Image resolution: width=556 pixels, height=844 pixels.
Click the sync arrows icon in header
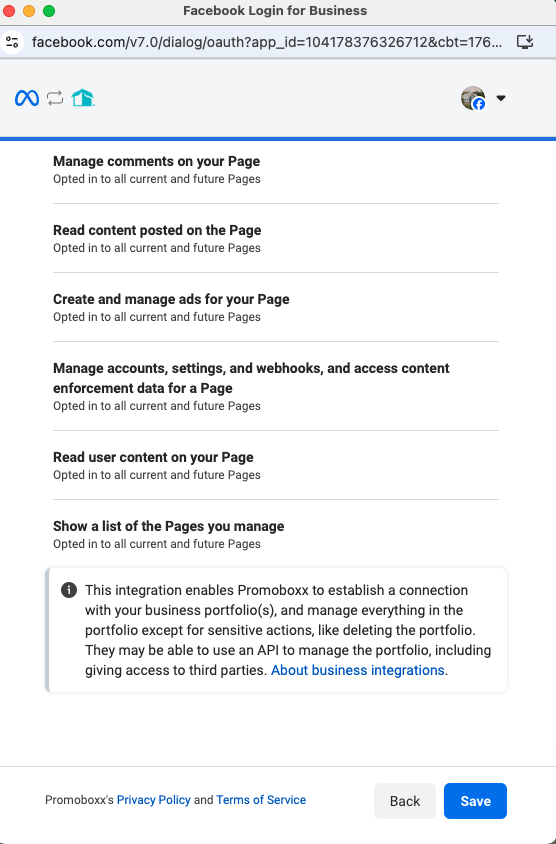[x=55, y=98]
